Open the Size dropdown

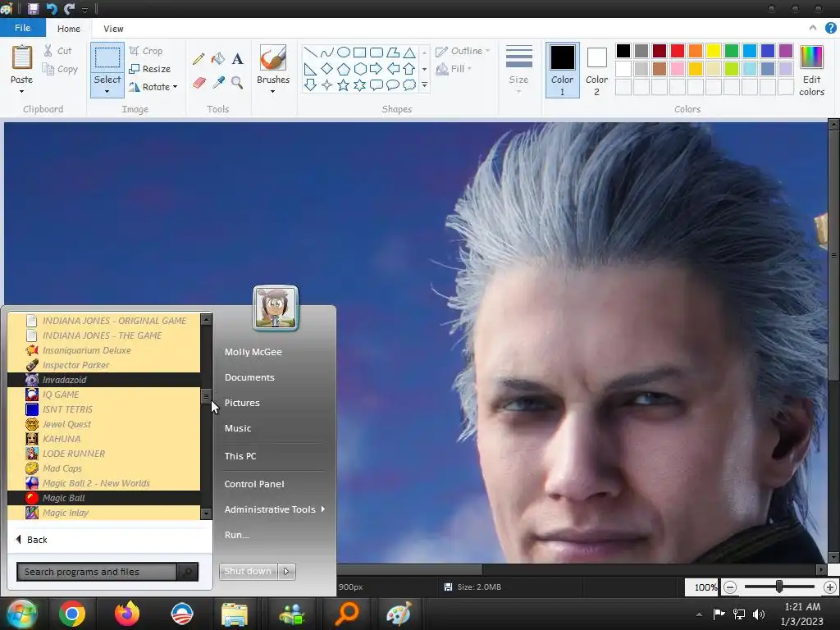[518, 70]
